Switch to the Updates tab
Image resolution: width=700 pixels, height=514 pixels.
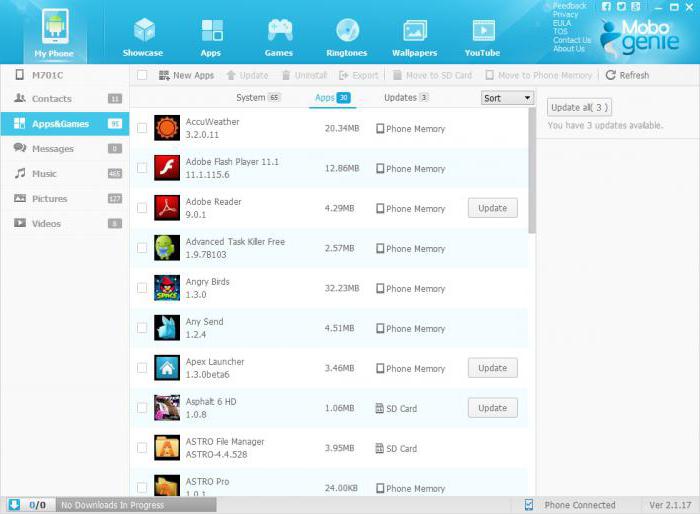pyautogui.click(x=406, y=97)
